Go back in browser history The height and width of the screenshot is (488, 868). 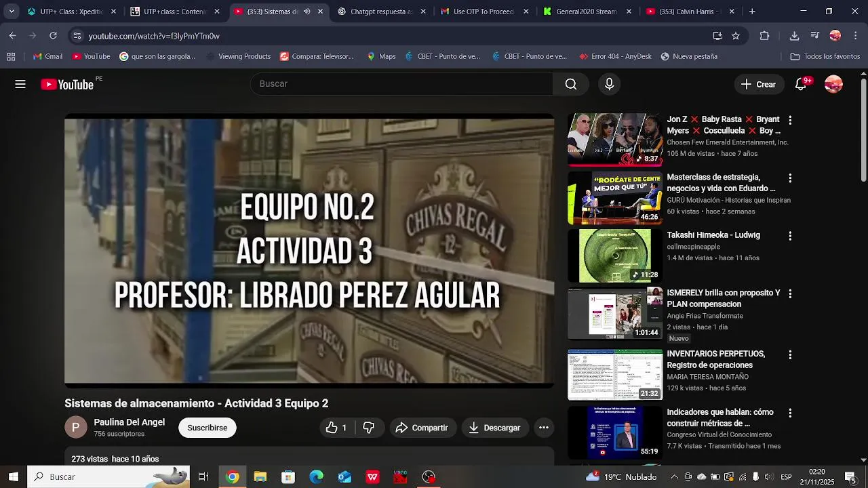click(x=13, y=36)
